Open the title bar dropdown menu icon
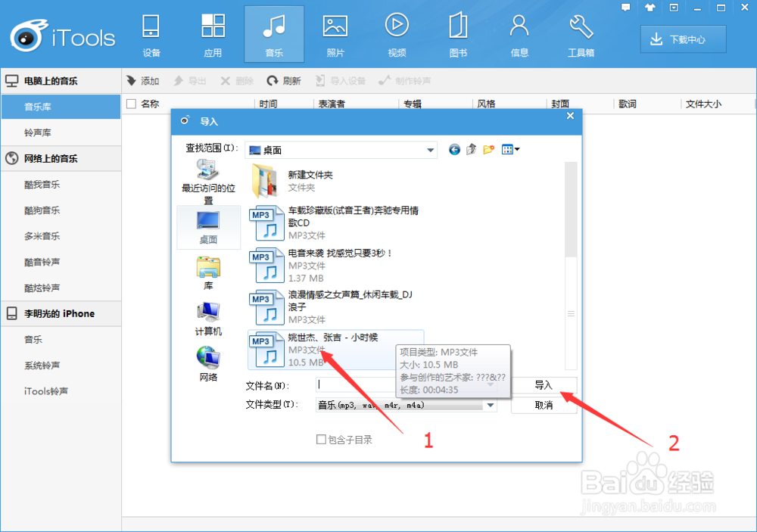This screenshot has width=757, height=532. tap(674, 8)
